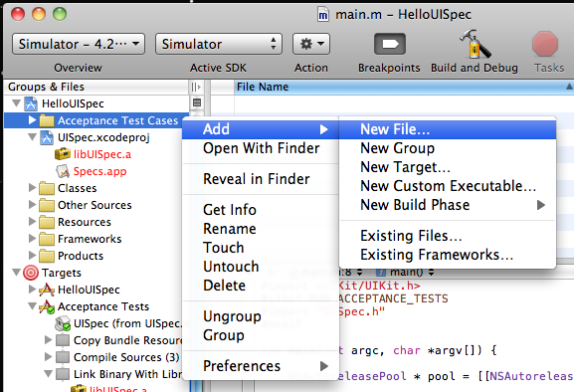
Task: Select Reveal in Finder in context menu
Action: (x=261, y=179)
